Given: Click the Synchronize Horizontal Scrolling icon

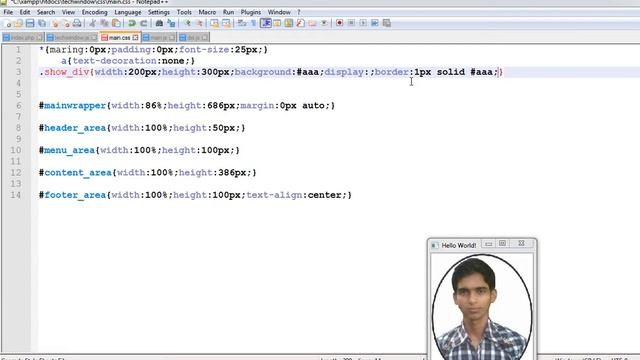Looking at the screenshot, I should [x=226, y=23].
